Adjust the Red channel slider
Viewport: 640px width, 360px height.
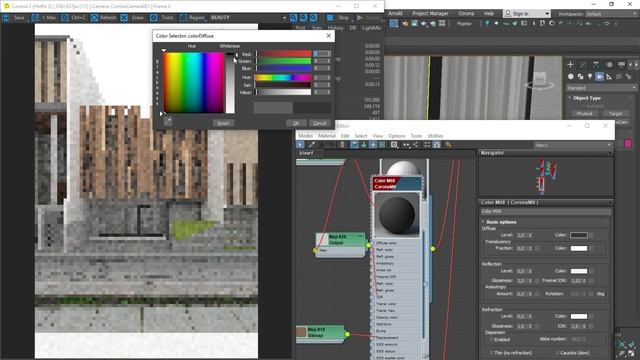(284, 53)
